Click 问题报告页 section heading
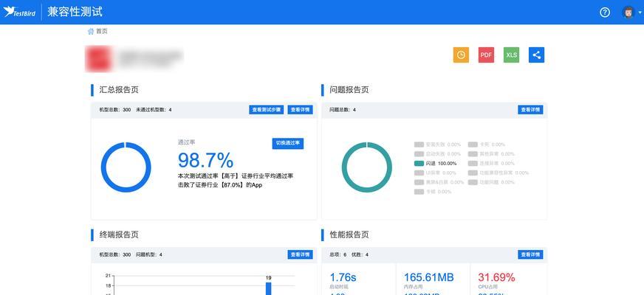 (x=349, y=90)
